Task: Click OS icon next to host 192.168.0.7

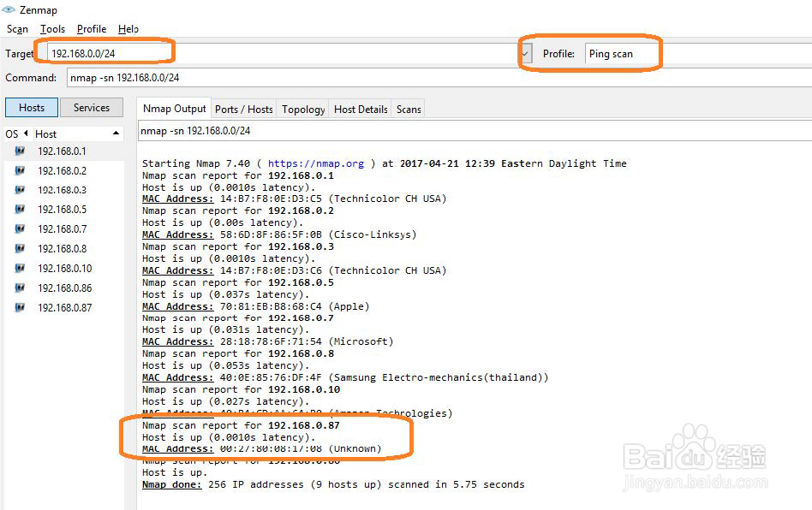Action: pyautogui.click(x=20, y=228)
